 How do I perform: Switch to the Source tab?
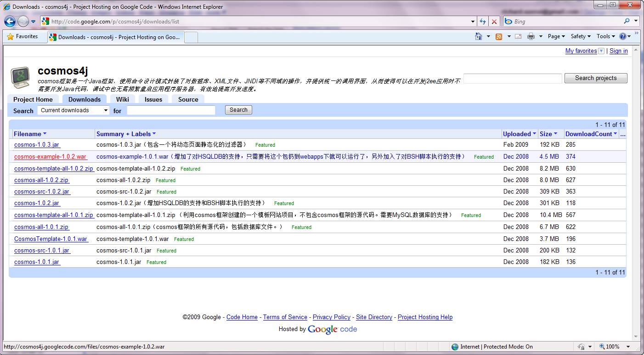[188, 99]
